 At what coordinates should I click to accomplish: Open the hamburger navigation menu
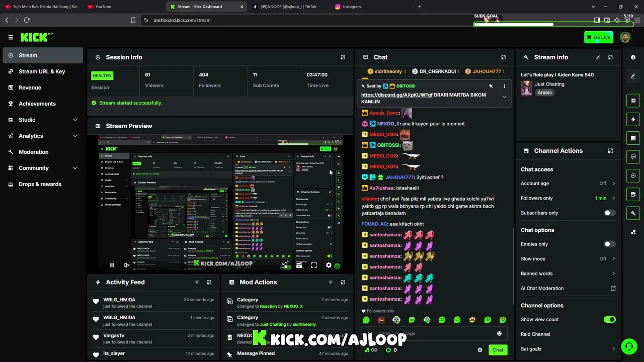click(11, 37)
